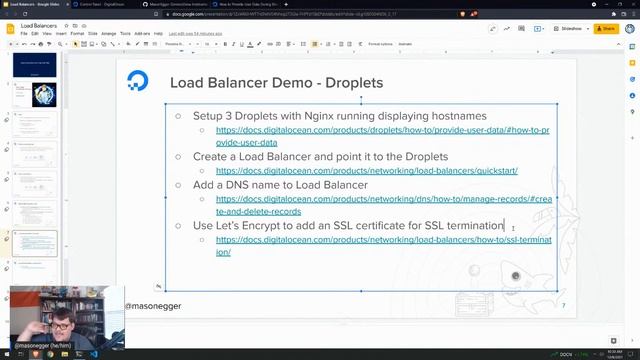Click the slide title Load Balancer Demo - Droplets

click(276, 82)
